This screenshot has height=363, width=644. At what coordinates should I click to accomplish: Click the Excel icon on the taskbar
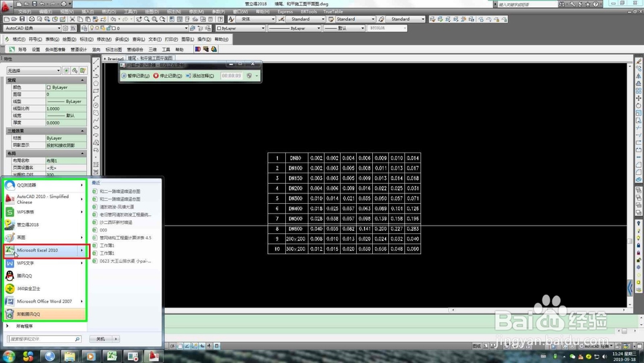point(111,356)
